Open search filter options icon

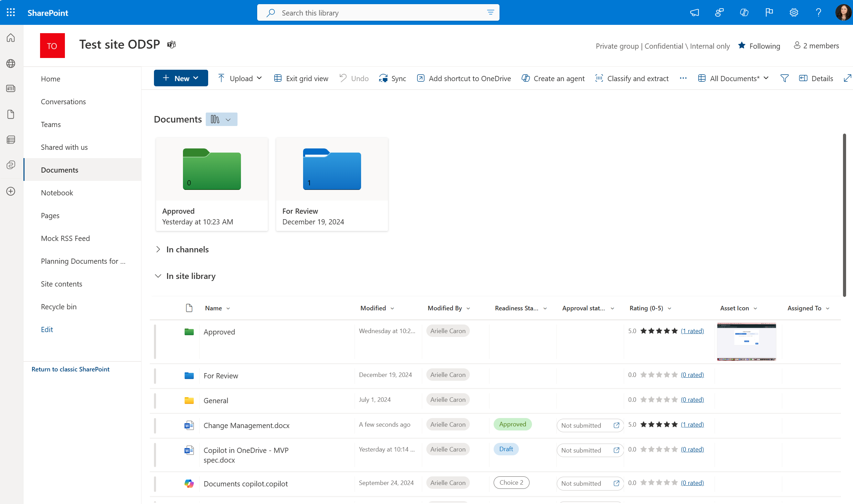[x=490, y=13]
